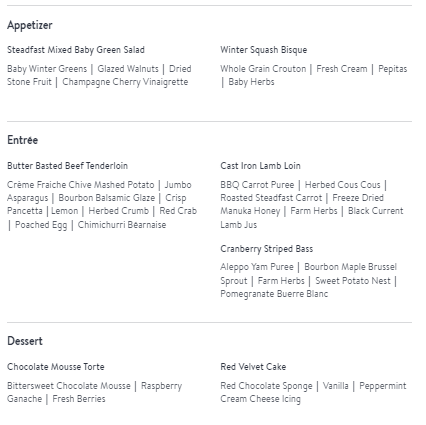Choose Cast Iron Lamb Loin title

click(260, 166)
